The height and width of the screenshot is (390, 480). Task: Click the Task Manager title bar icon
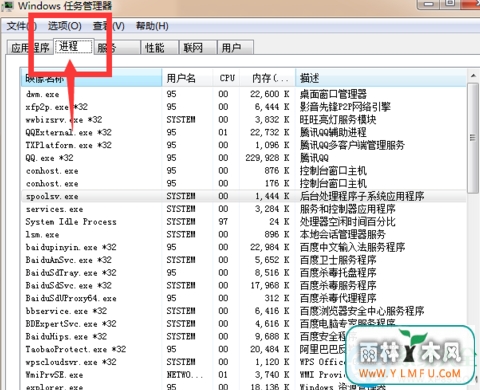[x=7, y=5]
